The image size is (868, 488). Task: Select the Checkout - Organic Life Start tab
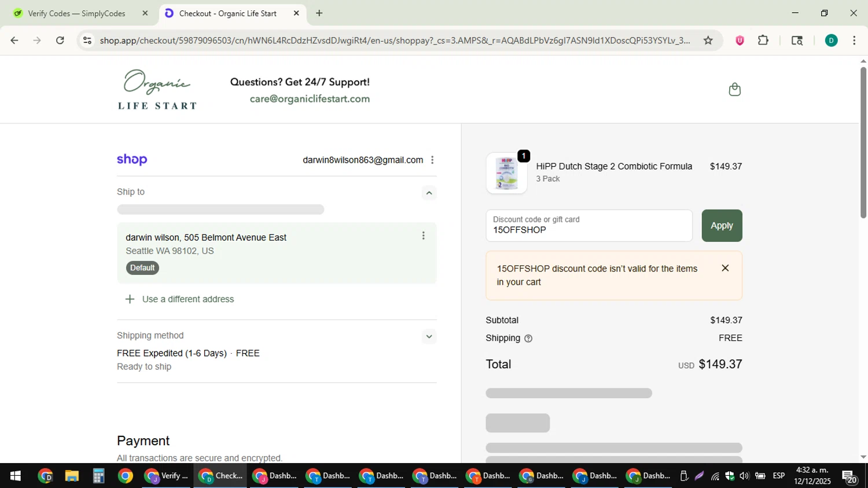[227, 13]
